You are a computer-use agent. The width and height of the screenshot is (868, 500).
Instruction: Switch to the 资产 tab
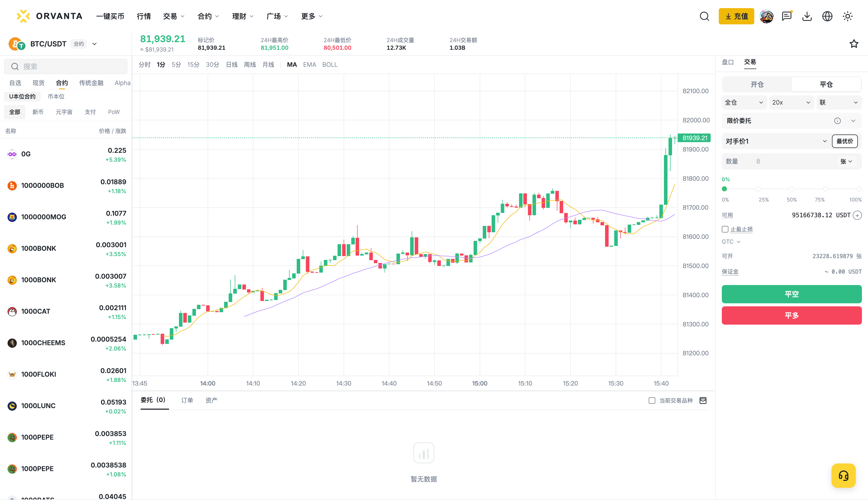tap(211, 401)
